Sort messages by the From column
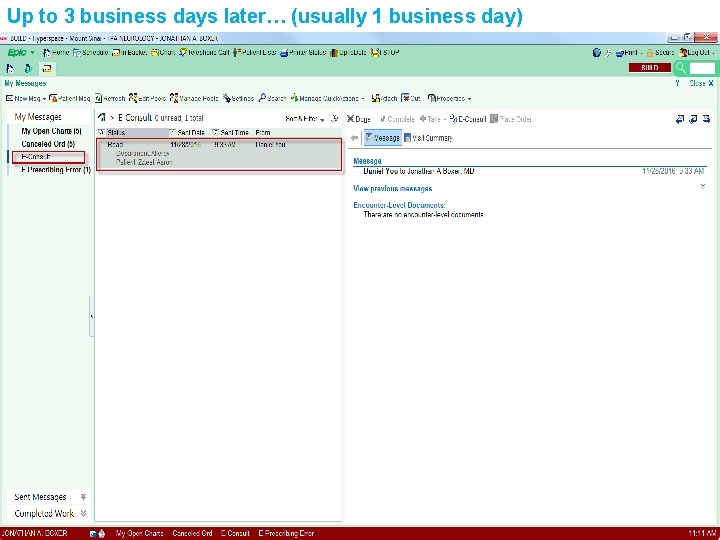 tap(263, 132)
